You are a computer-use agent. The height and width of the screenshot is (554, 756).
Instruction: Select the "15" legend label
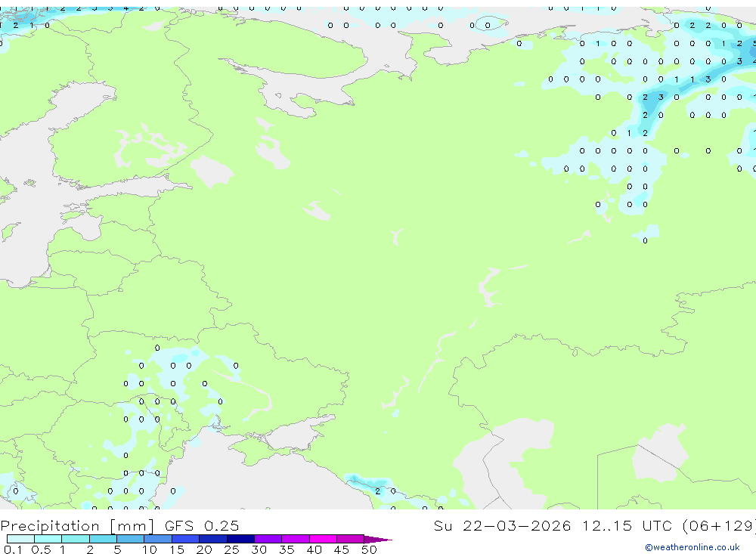177,549
